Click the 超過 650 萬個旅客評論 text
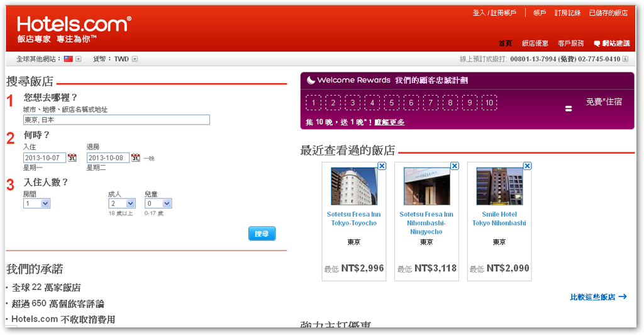This screenshot has width=644, height=335. (x=58, y=304)
